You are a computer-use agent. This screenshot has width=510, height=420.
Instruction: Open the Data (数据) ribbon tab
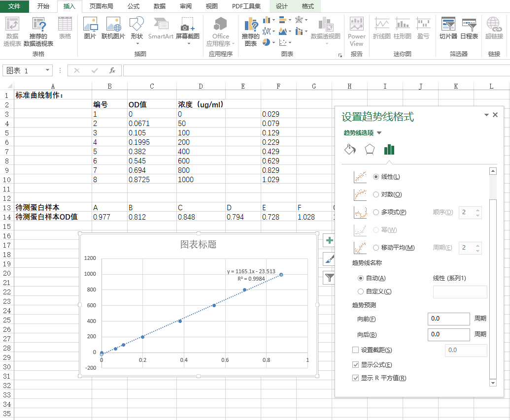point(159,6)
